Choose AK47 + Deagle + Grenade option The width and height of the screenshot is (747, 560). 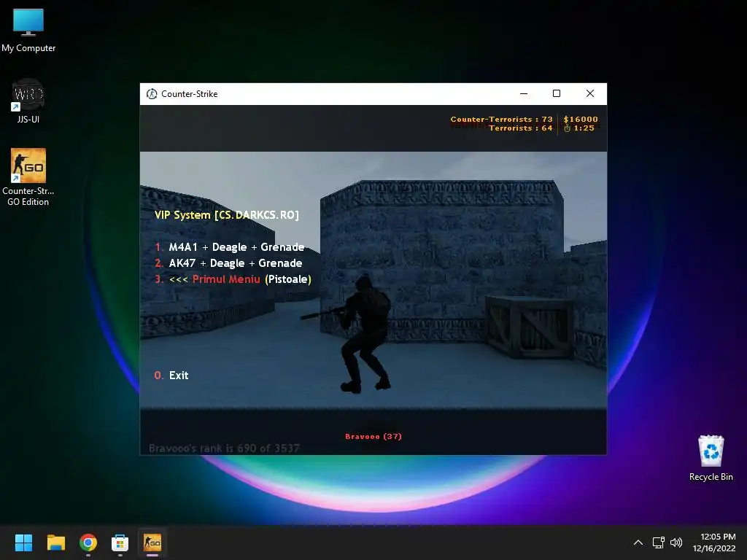pos(228,263)
